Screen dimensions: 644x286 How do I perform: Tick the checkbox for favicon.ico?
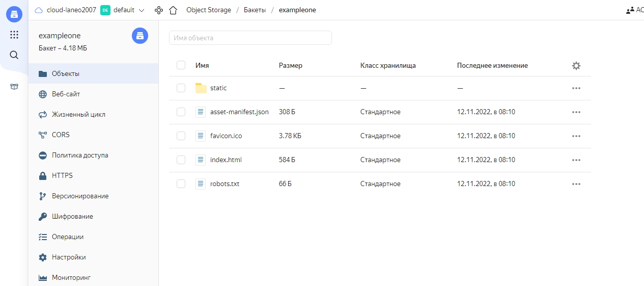[181, 136]
